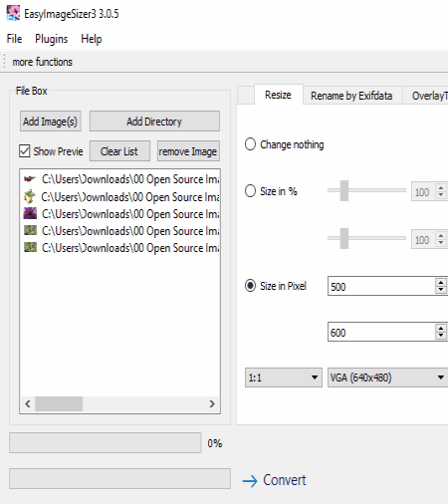Select the purple flower image thumbnail
This screenshot has height=504, width=448.
(x=30, y=213)
